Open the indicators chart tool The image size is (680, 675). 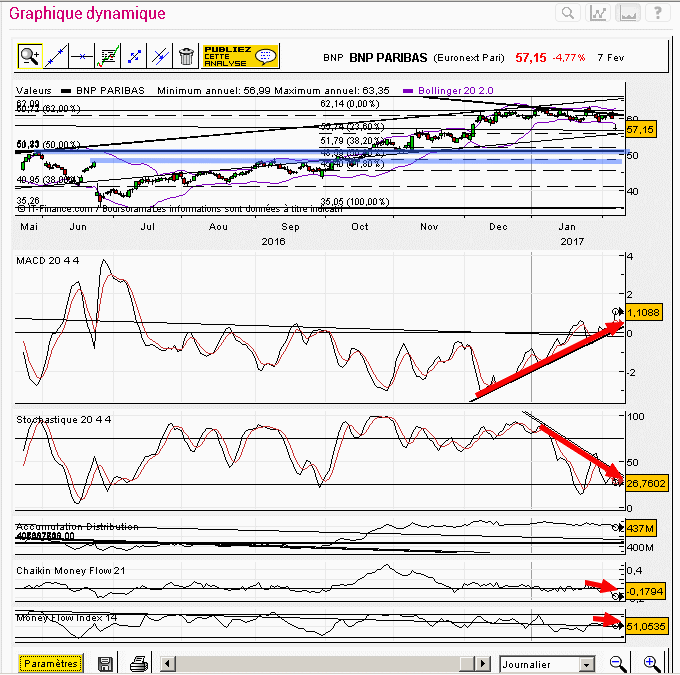[108, 56]
